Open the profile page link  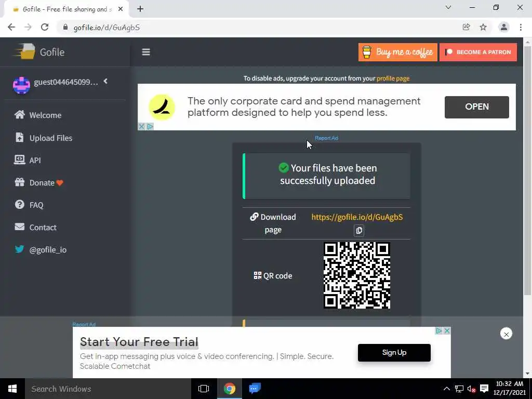pyautogui.click(x=393, y=78)
